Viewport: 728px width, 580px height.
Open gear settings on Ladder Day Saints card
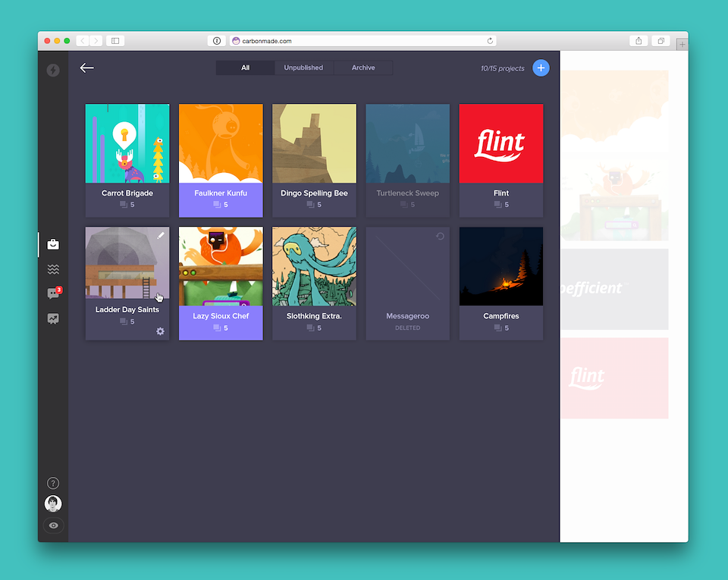[160, 331]
